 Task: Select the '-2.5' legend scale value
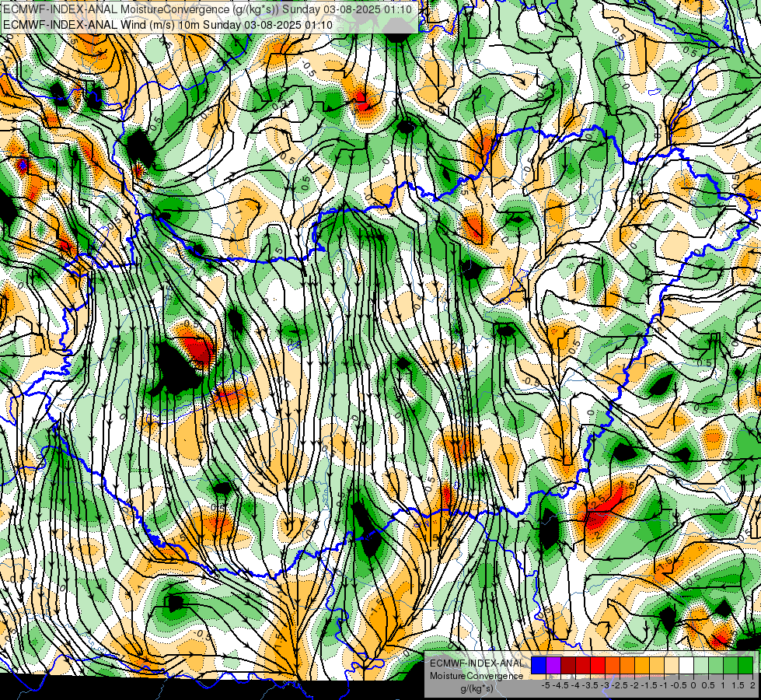(x=620, y=685)
